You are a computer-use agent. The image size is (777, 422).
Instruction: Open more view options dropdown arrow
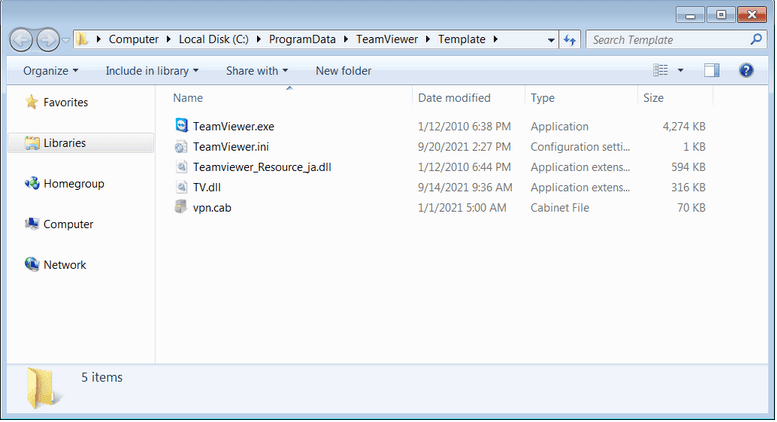point(680,70)
